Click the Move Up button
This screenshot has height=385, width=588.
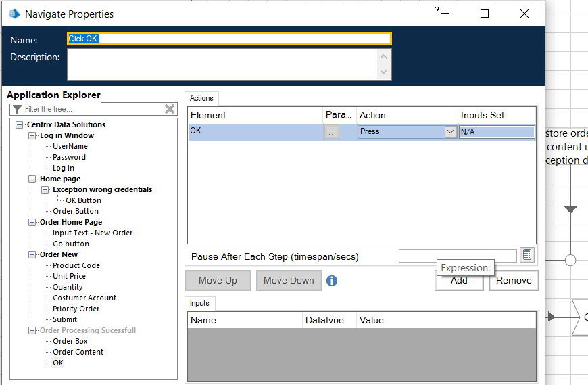pyautogui.click(x=218, y=281)
